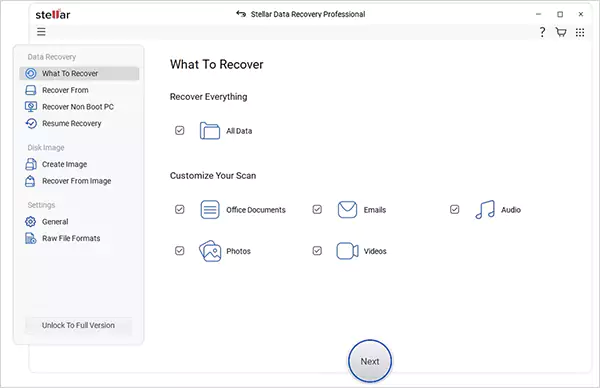Click the Photos label
The image size is (600, 388).
pos(238,251)
